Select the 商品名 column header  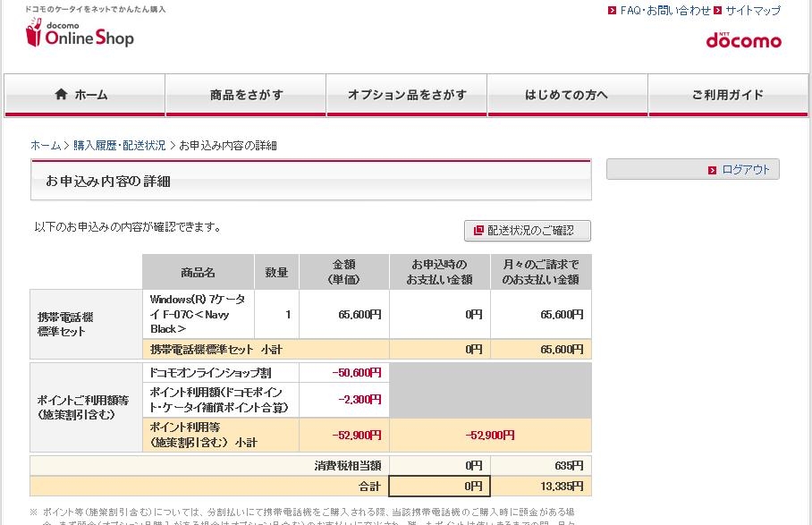199,272
